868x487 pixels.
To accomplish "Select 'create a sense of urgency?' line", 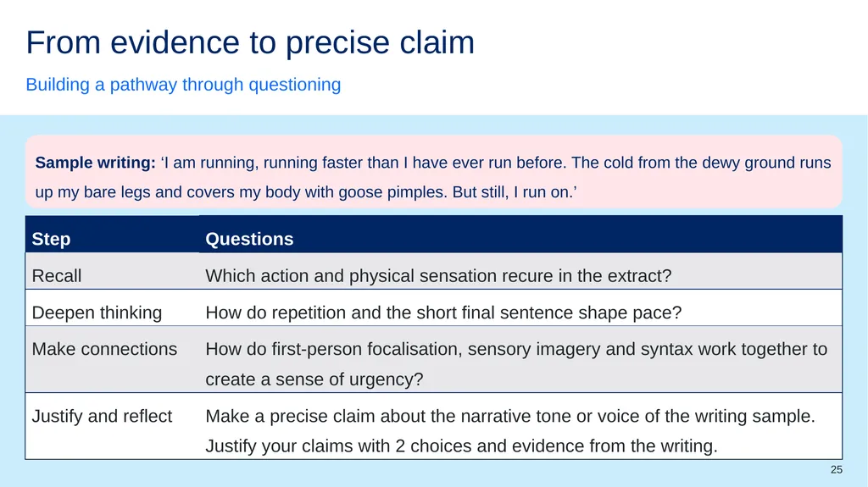I will [314, 379].
